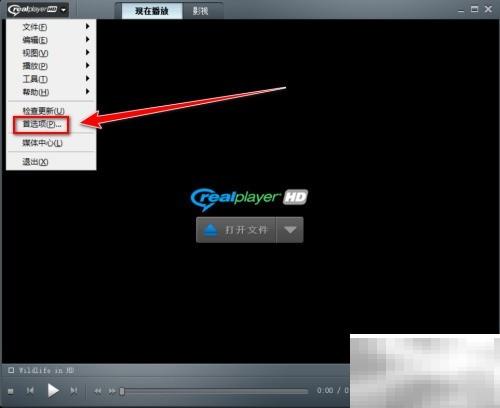Screen dimensions: 500x408
Task: Skip to the previous track
Action: click(x=30, y=390)
